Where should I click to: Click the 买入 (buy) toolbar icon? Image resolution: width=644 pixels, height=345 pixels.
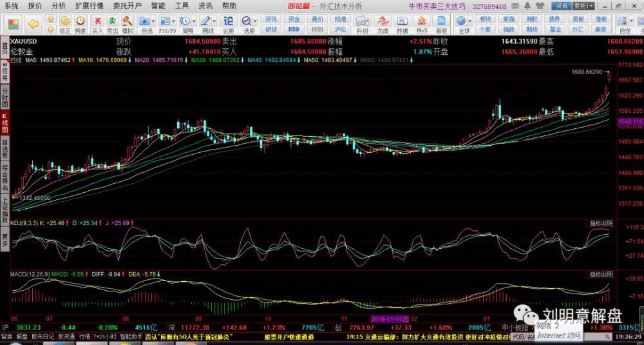click(97, 25)
